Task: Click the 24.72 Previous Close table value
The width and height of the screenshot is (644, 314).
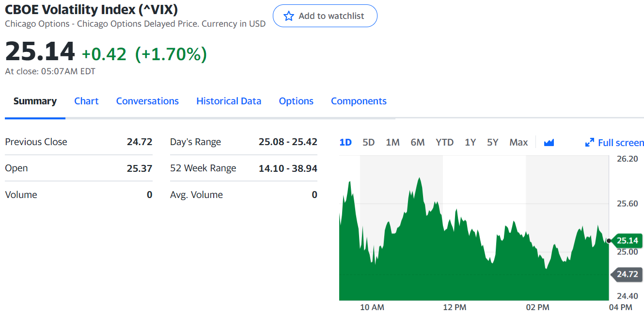Action: (x=140, y=142)
